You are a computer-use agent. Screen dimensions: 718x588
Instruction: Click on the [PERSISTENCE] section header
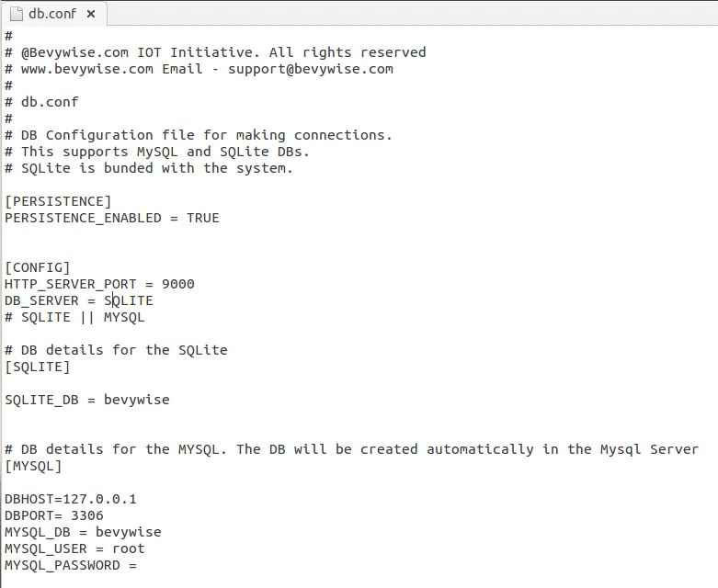(58, 201)
